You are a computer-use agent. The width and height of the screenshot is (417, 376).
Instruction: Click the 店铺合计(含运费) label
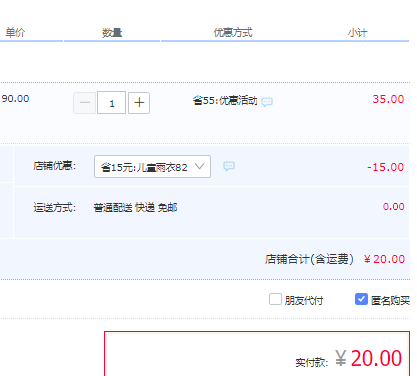pyautogui.click(x=309, y=259)
